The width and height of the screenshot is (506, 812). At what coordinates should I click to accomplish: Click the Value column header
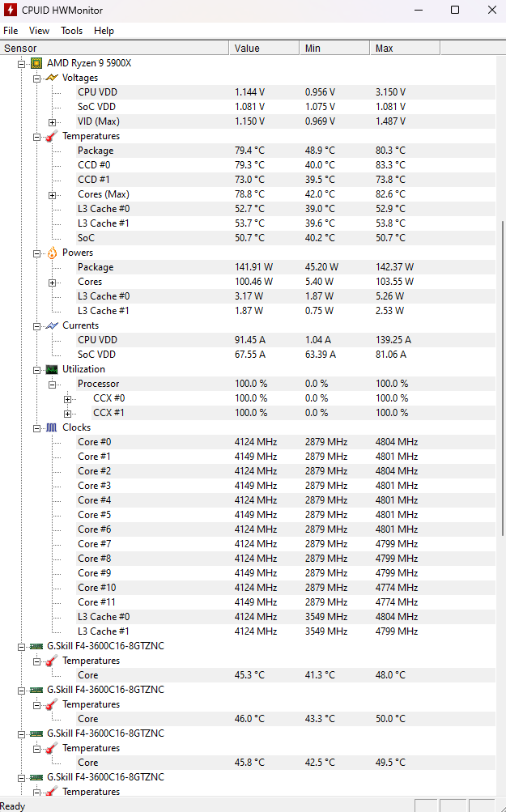[x=264, y=48]
